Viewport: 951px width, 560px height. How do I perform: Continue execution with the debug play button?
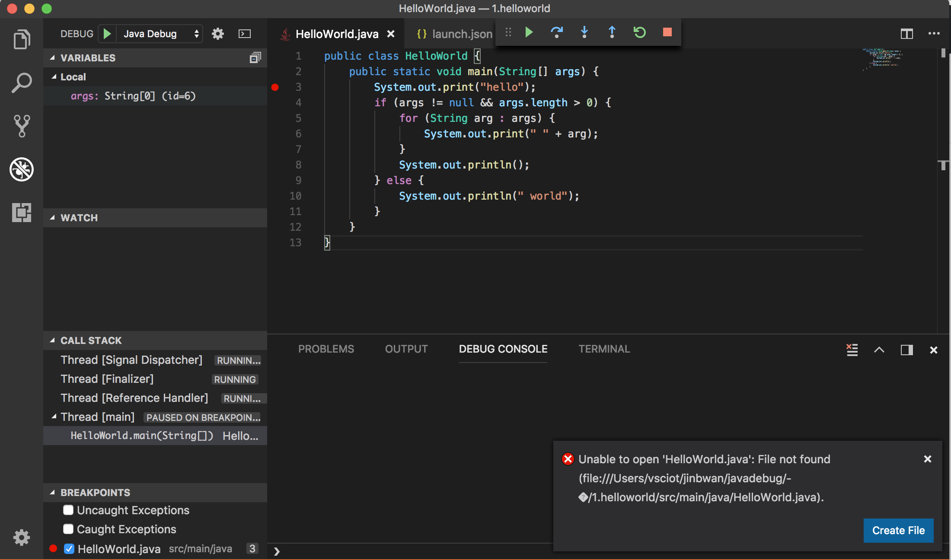pos(529,32)
